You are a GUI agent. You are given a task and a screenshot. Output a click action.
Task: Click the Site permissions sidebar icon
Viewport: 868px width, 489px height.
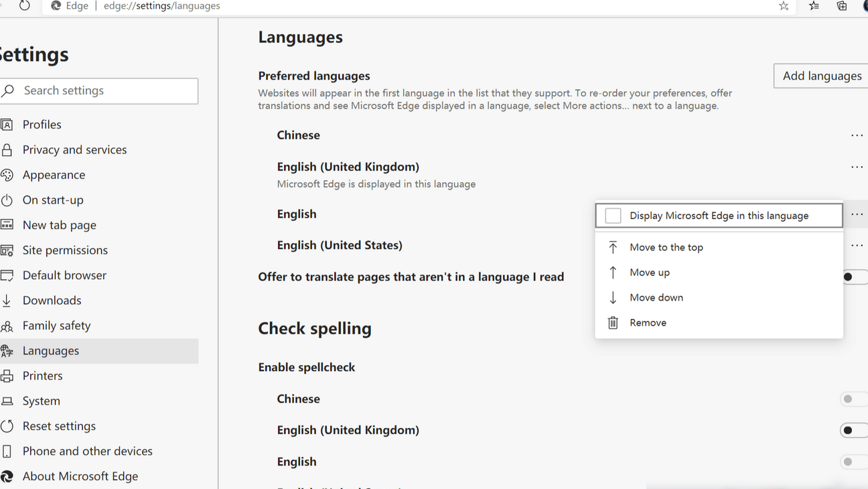click(7, 250)
